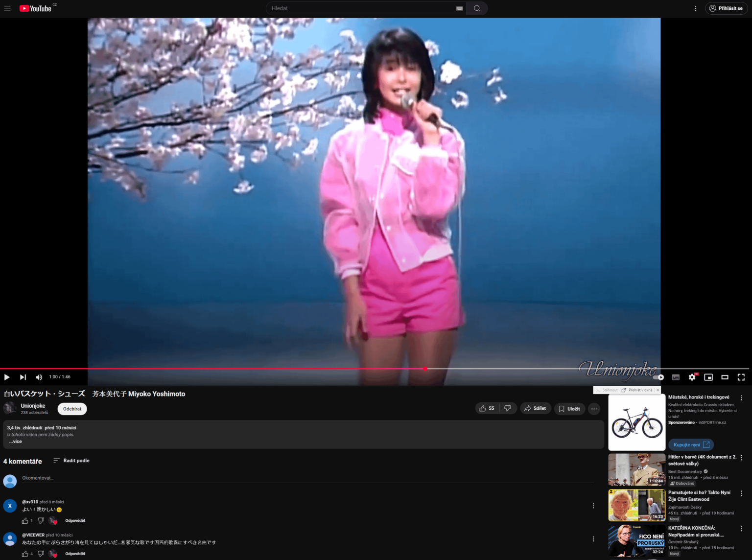Open @VIEEWER username link
Screen dimensions: 752x560
[x=33, y=535]
